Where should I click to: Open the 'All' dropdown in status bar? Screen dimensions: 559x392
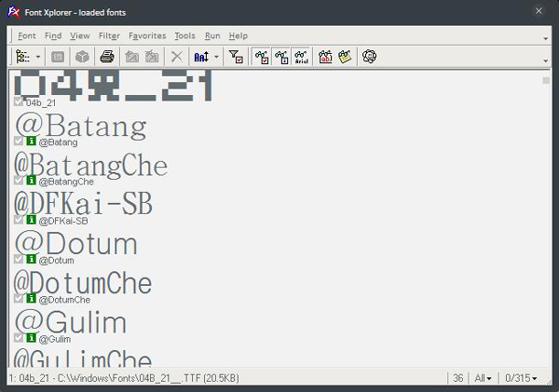(483, 378)
